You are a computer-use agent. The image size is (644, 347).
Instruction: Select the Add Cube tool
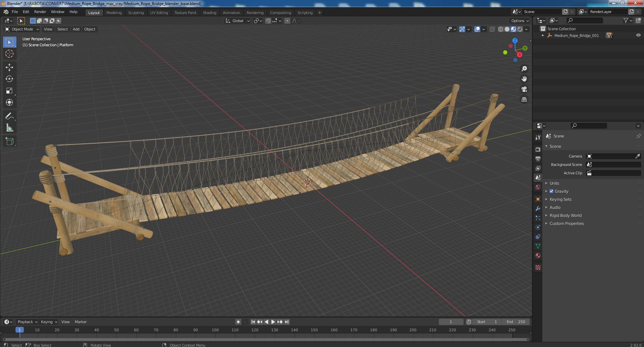point(9,141)
